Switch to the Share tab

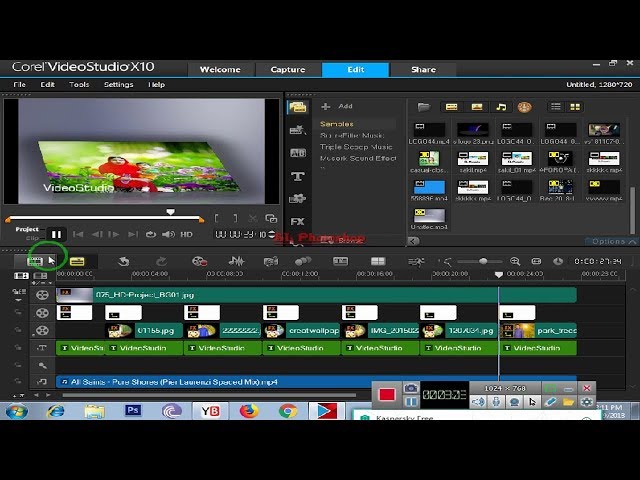423,69
